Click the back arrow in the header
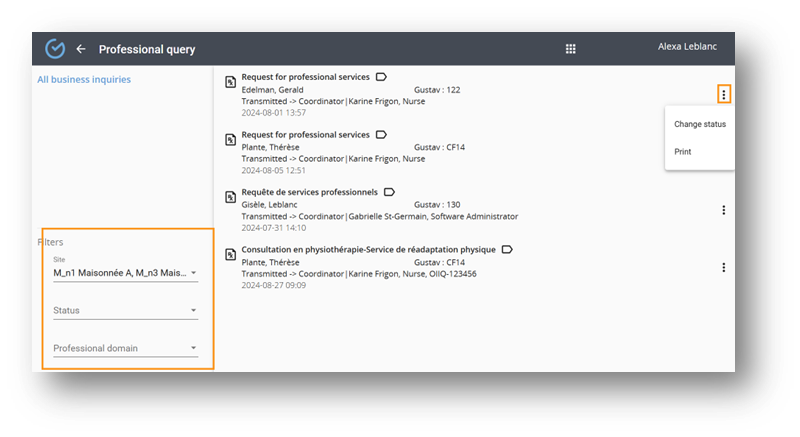 (81, 49)
